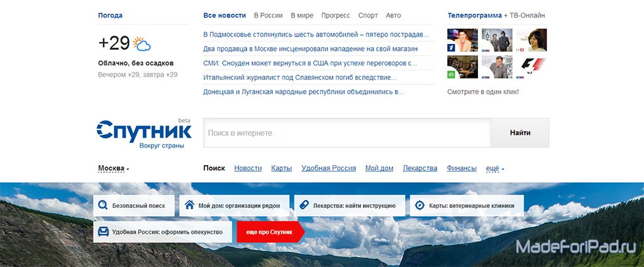Click the Смотрите в один клик! text
Viewport: 644px width, 267px height.
click(483, 92)
